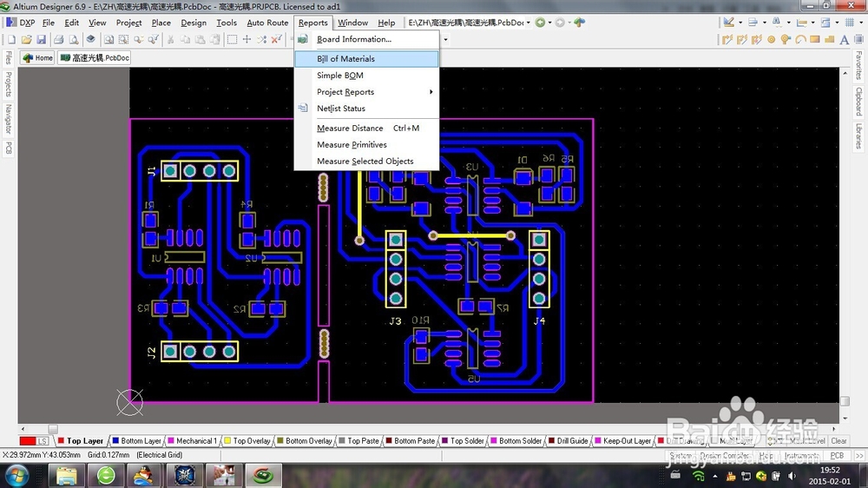Expand place room tools dropdown
The image size is (868, 488).
[x=837, y=23]
